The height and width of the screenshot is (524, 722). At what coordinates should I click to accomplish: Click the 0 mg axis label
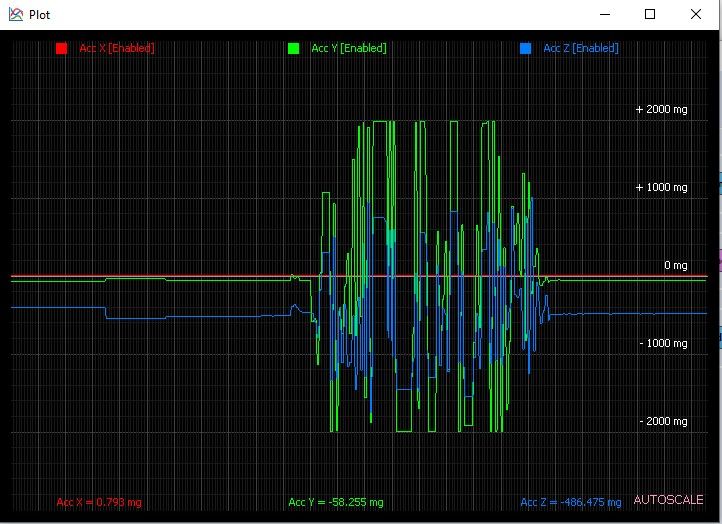tap(675, 265)
